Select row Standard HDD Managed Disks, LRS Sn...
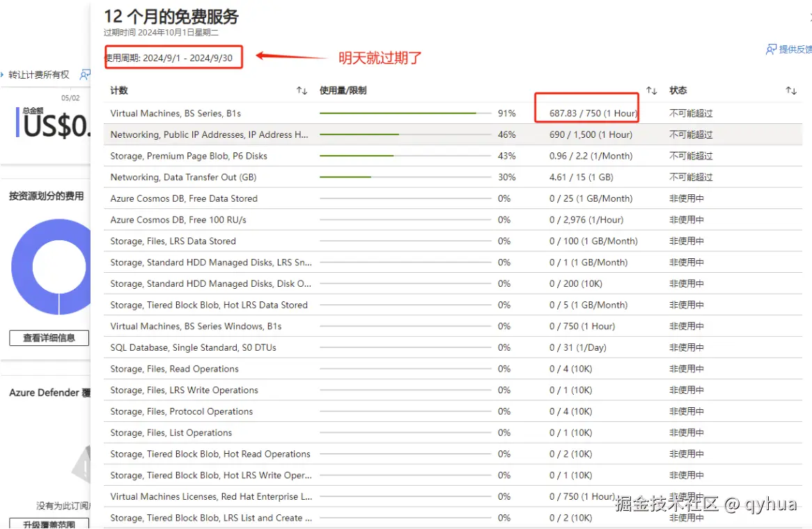 pos(453,262)
